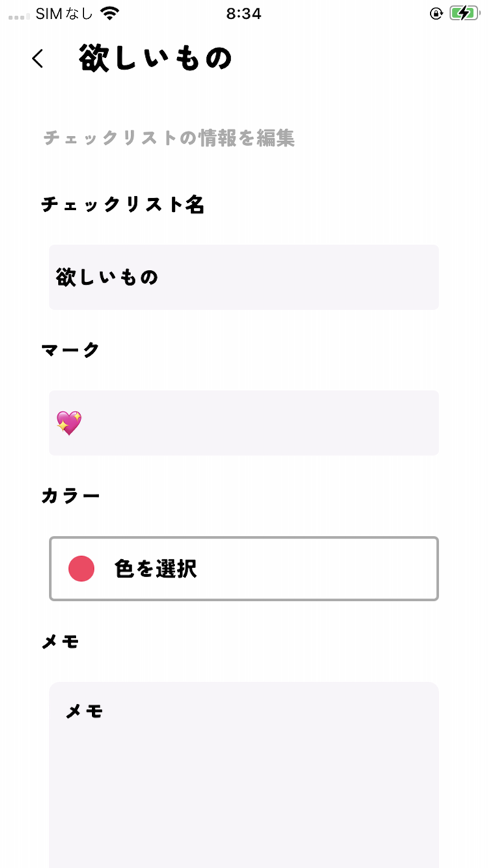Viewport: 488px width, 868px height.
Task: Tap the 色を選択 label text
Action: (x=156, y=569)
